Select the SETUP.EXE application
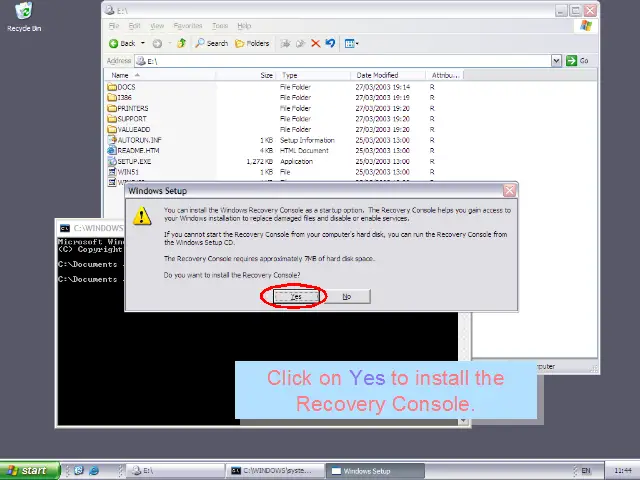640x480 pixels. (129, 161)
